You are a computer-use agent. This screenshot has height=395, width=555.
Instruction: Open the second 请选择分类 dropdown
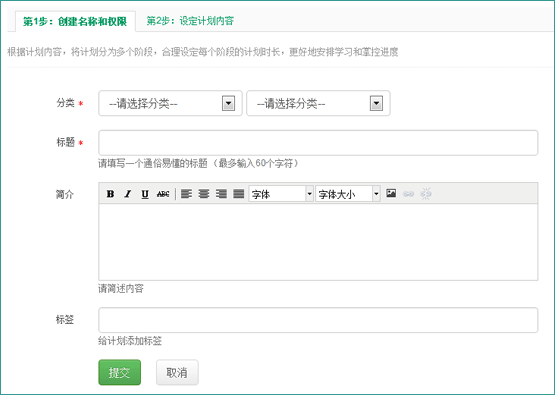[x=318, y=103]
